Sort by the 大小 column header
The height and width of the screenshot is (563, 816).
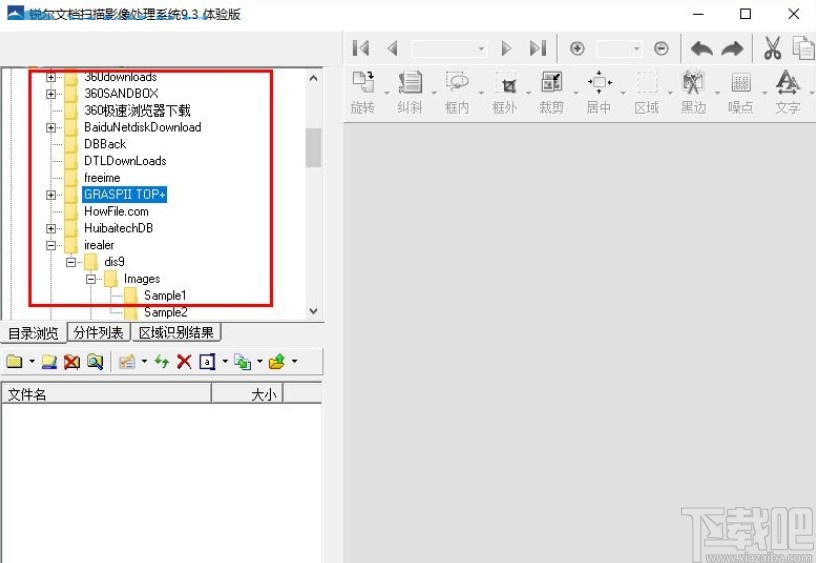(247, 394)
